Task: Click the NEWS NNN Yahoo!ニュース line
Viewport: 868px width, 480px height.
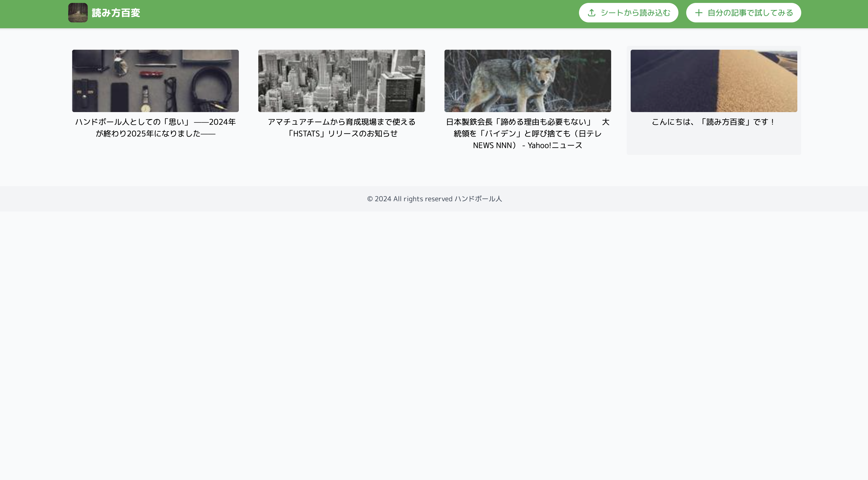Action: 527,145
